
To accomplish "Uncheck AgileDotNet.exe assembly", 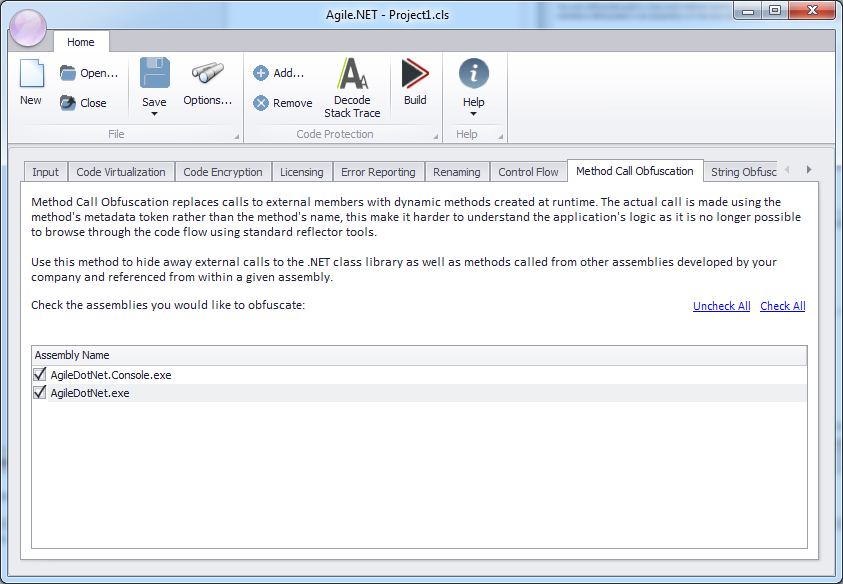I will click(38, 392).
